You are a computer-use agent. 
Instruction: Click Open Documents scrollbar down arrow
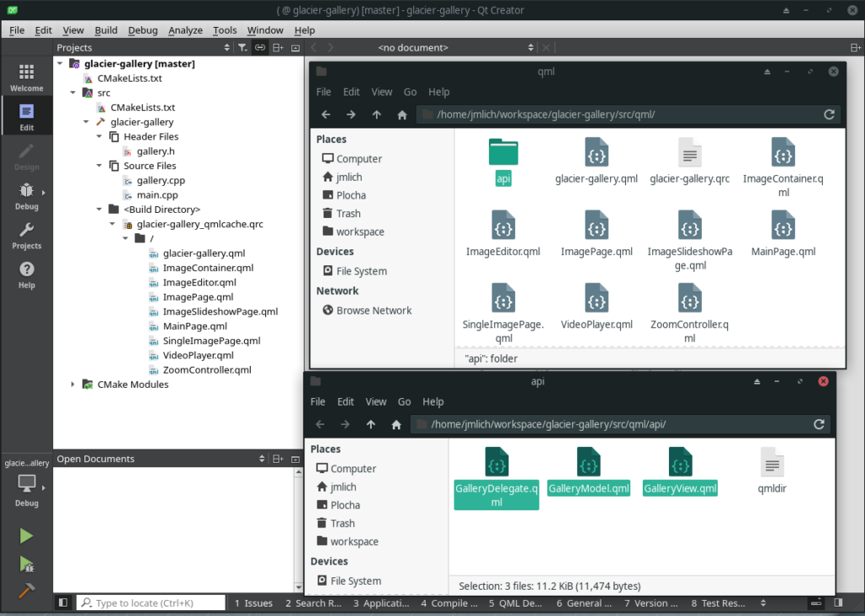[x=298, y=587]
